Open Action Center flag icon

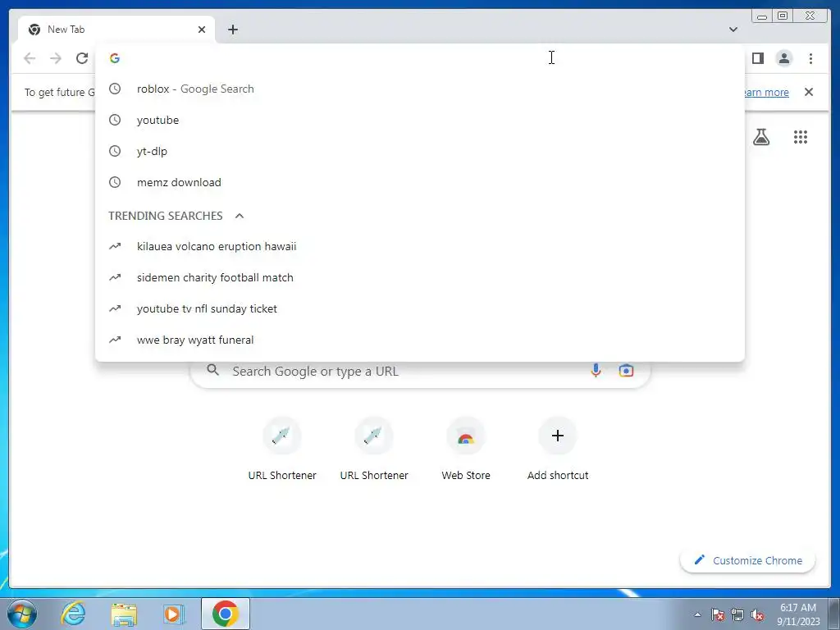click(x=717, y=614)
